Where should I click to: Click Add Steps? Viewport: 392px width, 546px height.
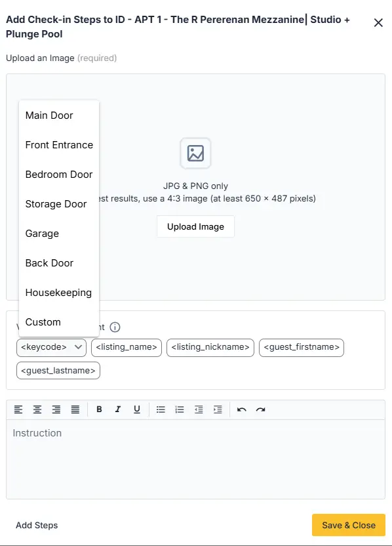[37, 525]
